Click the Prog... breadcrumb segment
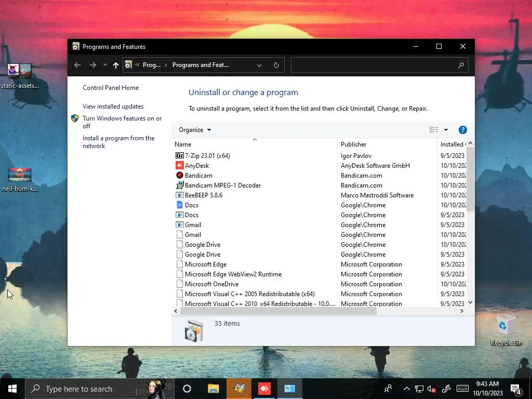 pyautogui.click(x=151, y=65)
